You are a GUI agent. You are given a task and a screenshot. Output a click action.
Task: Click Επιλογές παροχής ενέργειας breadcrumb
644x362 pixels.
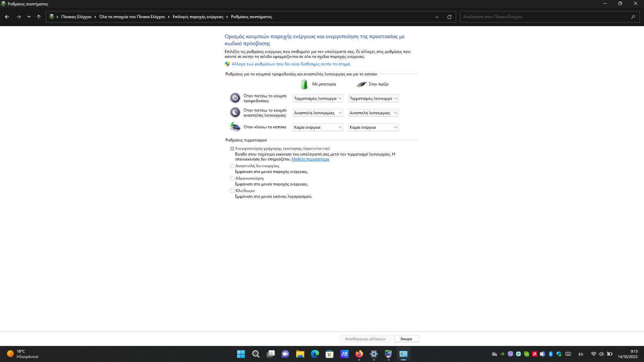[198, 17]
